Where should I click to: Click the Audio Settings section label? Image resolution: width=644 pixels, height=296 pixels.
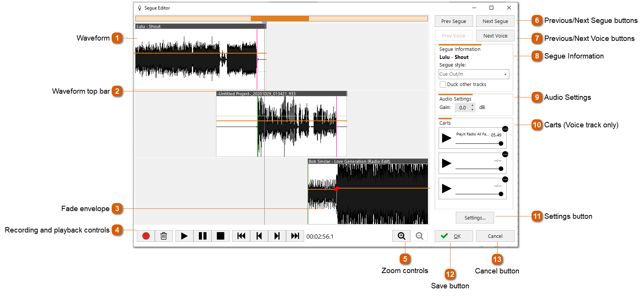[x=455, y=99]
